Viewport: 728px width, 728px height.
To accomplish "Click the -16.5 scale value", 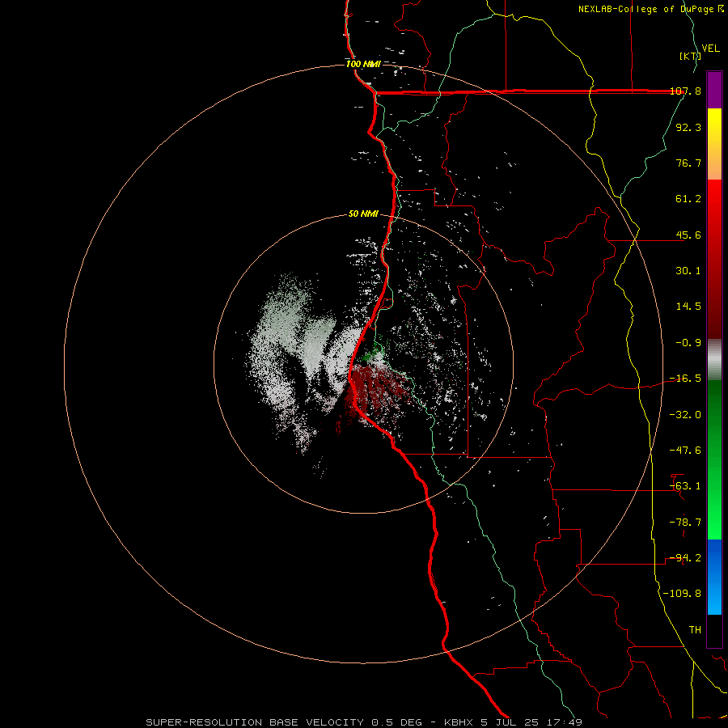I will tap(686, 379).
